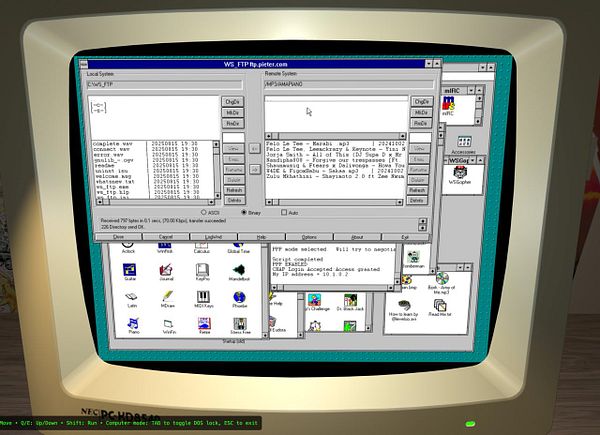Select remote file Jorja Smith - All of This
Screen dimensions: 600x435
pyautogui.click(x=336, y=155)
